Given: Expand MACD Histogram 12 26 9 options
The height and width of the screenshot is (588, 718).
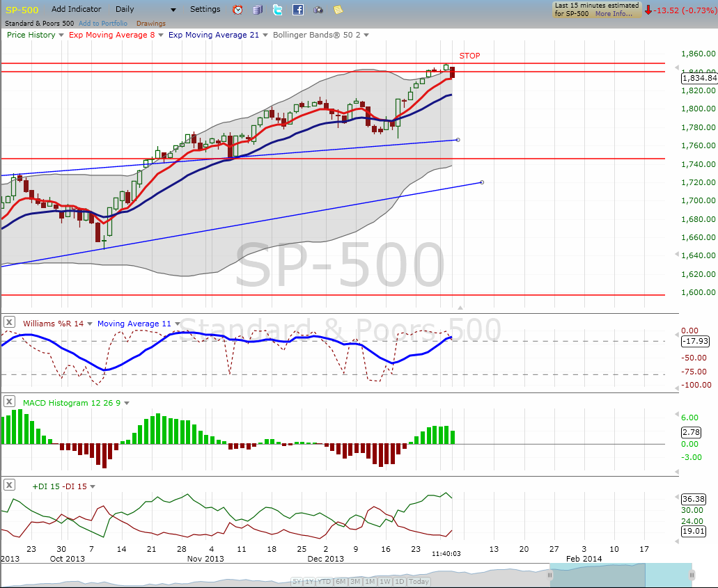Looking at the screenshot, I should [127, 403].
